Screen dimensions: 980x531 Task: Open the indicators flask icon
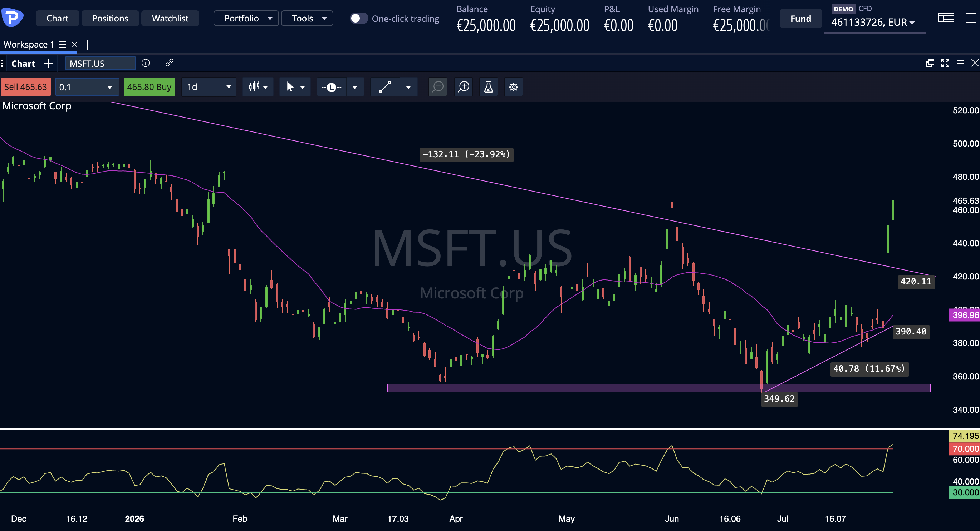click(x=489, y=87)
